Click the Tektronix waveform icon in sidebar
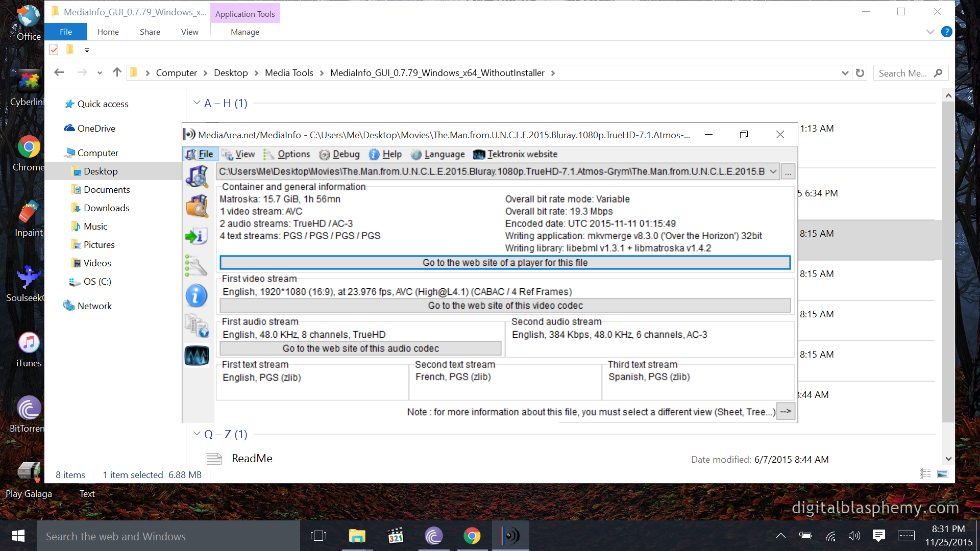This screenshot has height=551, width=980. pyautogui.click(x=197, y=356)
